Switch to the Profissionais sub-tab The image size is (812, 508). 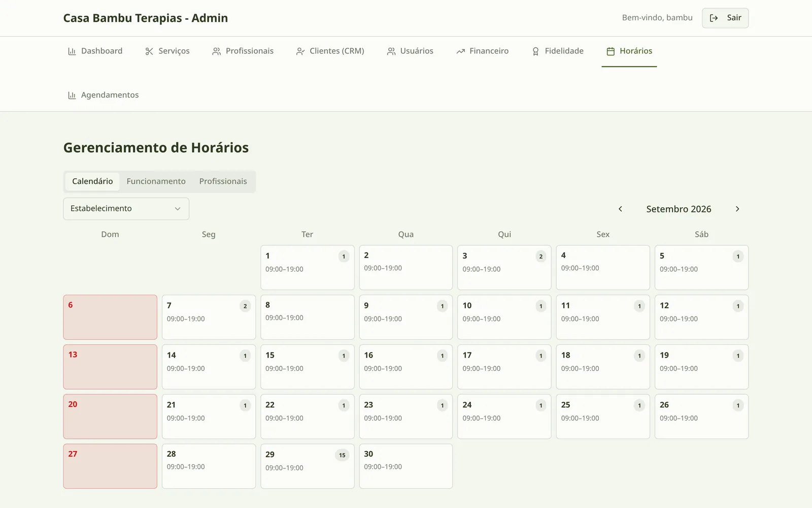pyautogui.click(x=223, y=181)
